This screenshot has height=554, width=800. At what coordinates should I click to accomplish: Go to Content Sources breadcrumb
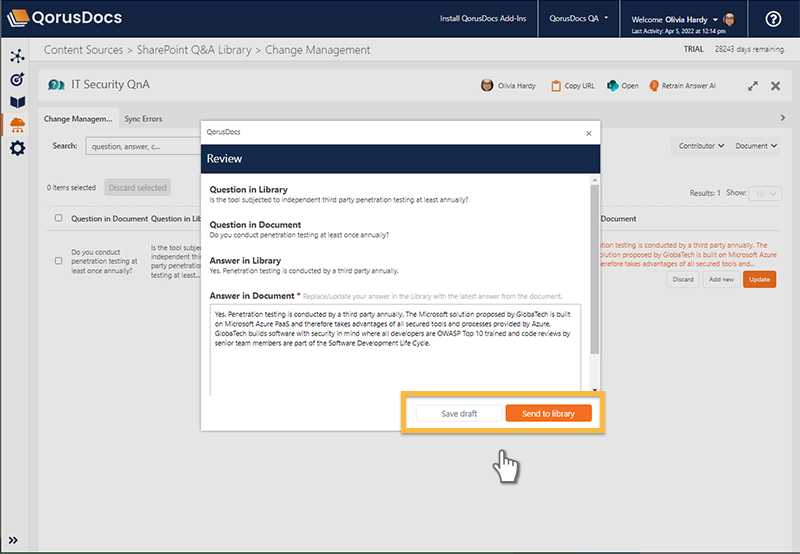pos(83,50)
